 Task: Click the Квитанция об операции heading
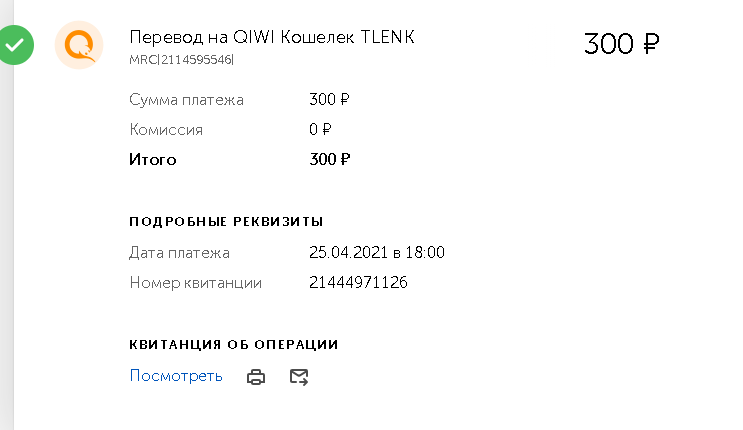pyautogui.click(x=234, y=344)
